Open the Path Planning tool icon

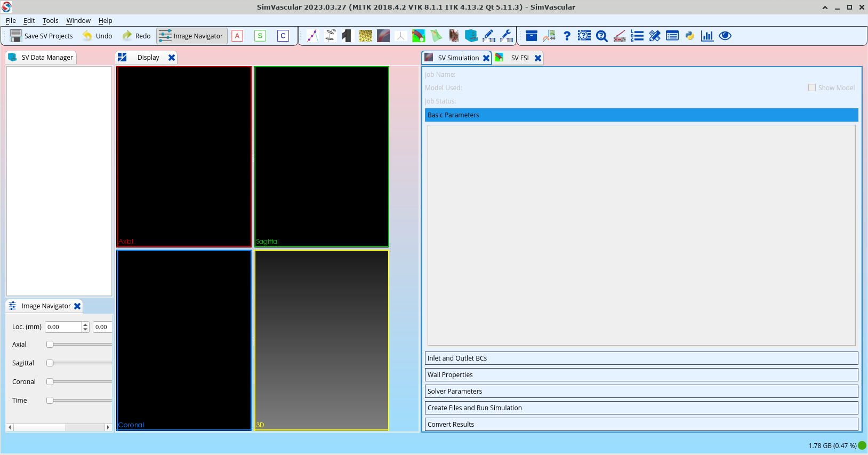click(x=312, y=36)
